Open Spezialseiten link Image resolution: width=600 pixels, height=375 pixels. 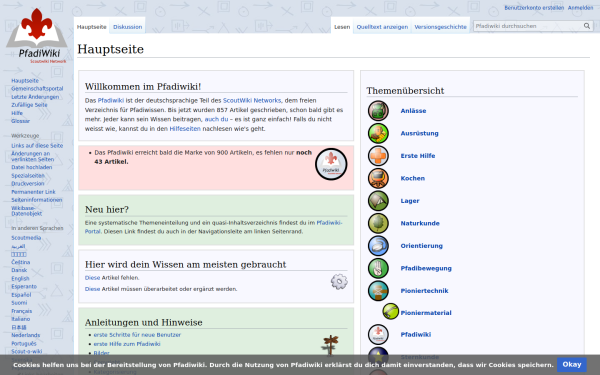tap(28, 176)
